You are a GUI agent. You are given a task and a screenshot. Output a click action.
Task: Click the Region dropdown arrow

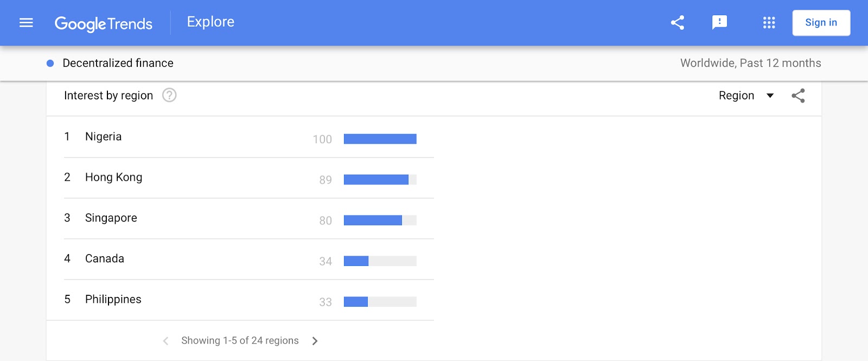click(x=770, y=96)
